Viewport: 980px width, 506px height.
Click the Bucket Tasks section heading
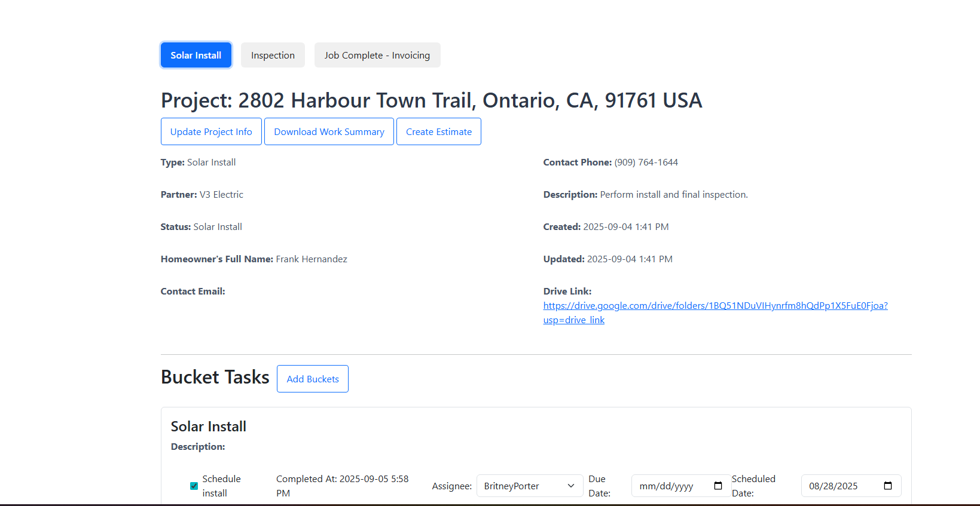(215, 377)
